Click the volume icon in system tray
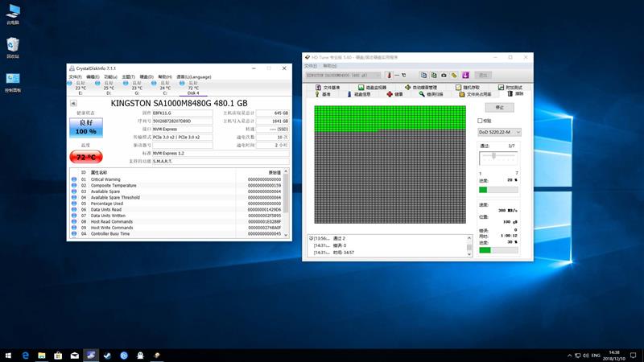Image resolution: width=644 pixels, height=362 pixels. 586,356
